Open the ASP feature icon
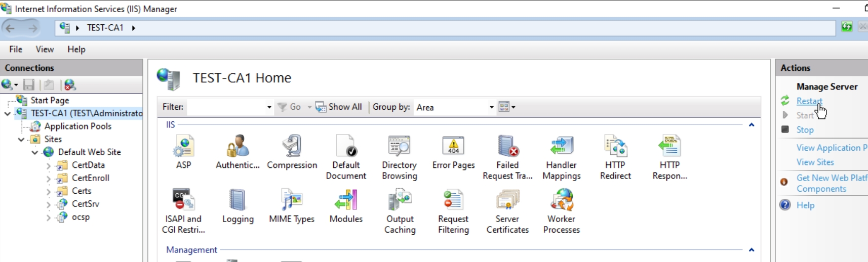 (x=183, y=152)
